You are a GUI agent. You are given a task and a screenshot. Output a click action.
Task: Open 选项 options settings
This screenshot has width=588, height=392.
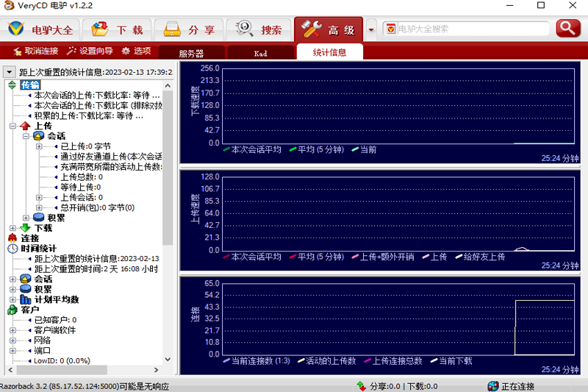(x=137, y=51)
